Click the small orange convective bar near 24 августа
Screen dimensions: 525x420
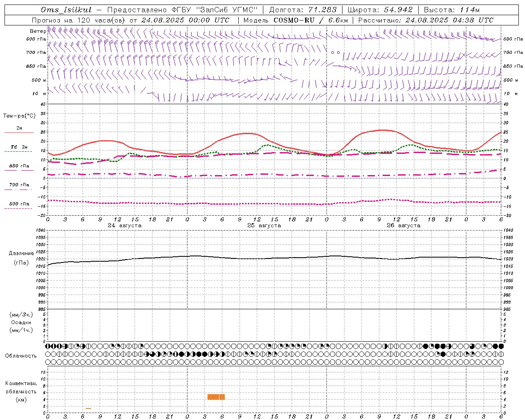point(88,409)
